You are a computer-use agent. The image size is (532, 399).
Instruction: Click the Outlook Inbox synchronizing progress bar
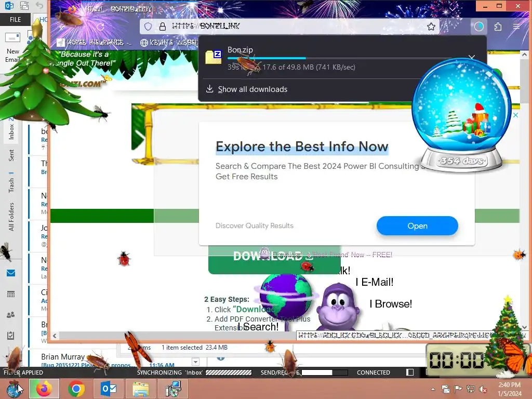229,373
